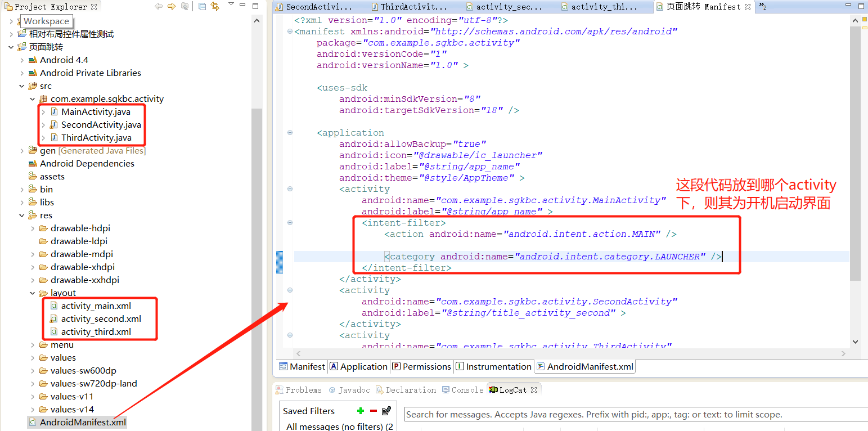Select the LogCat tab icon
Viewport: 868px width, 431px height.
[493, 389]
